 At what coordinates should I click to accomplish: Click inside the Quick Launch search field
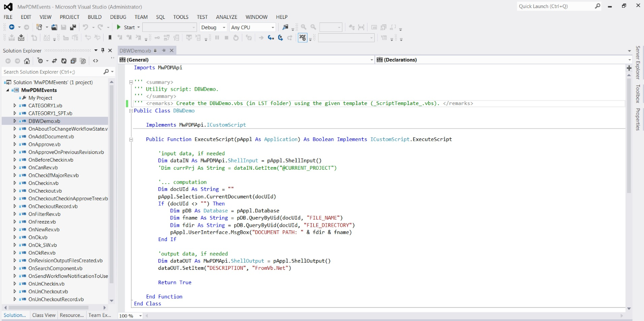[555, 6]
